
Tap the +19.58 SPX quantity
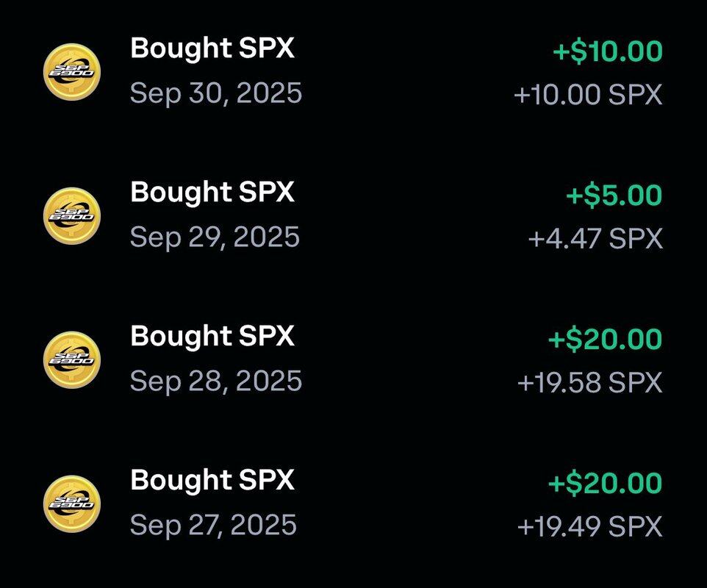tap(590, 384)
